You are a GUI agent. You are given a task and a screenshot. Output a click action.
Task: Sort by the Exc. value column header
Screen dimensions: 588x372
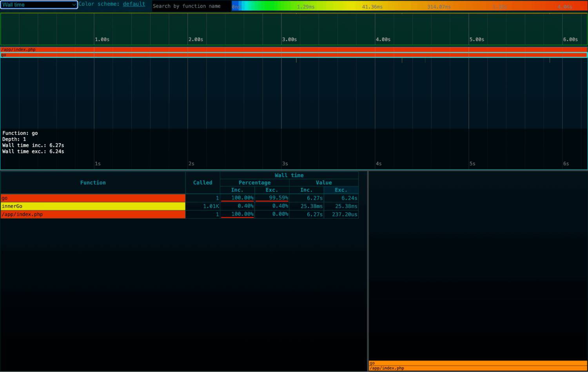[x=341, y=190]
